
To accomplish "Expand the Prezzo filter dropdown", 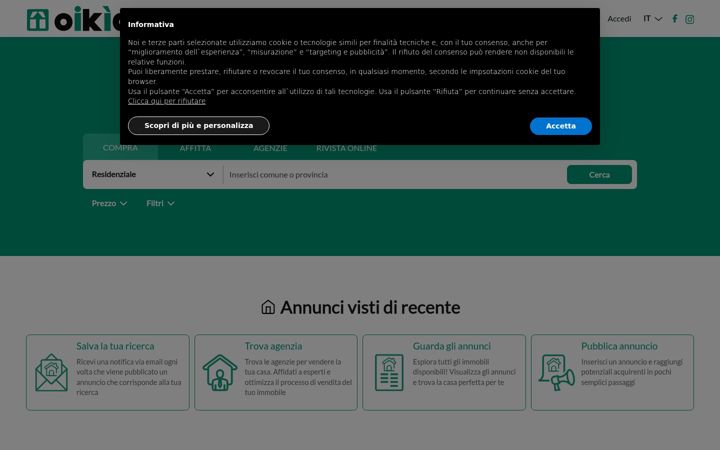I will point(109,203).
